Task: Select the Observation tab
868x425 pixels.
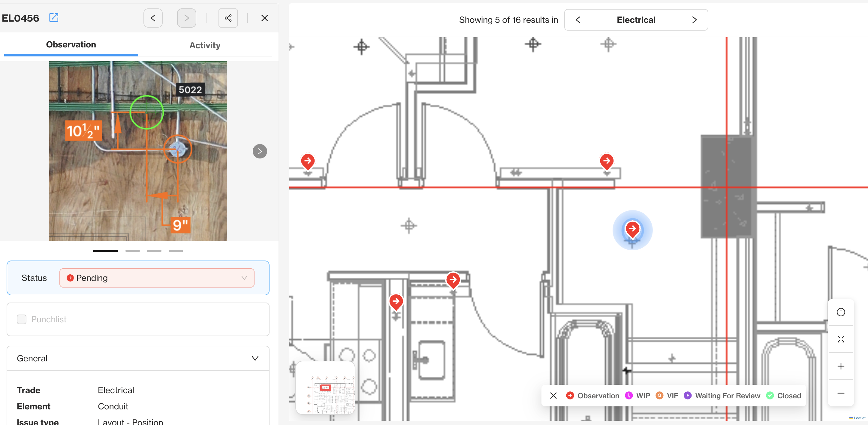Action: [71, 44]
